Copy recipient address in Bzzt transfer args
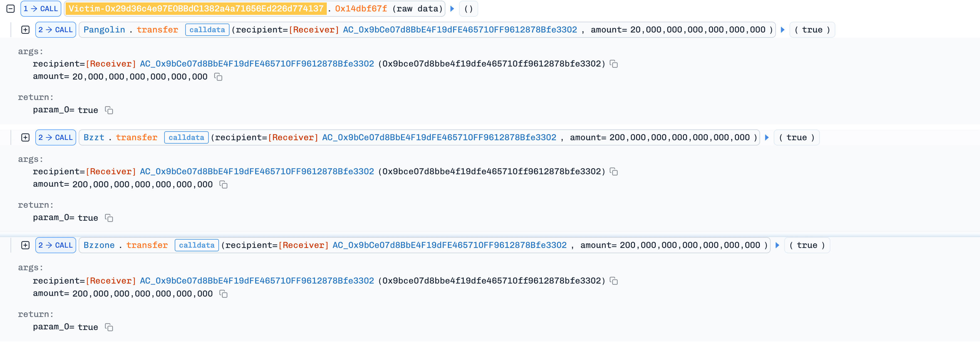 pyautogui.click(x=614, y=171)
